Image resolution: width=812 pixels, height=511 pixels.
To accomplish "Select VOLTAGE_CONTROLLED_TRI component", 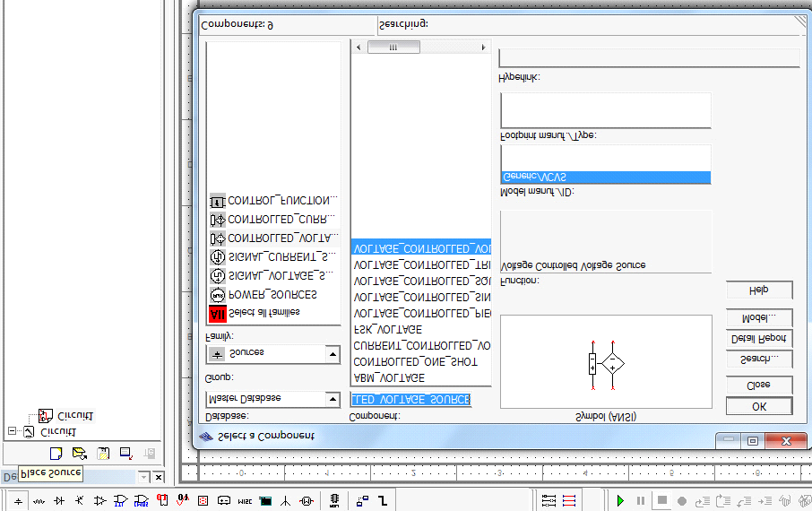I will tap(421, 264).
